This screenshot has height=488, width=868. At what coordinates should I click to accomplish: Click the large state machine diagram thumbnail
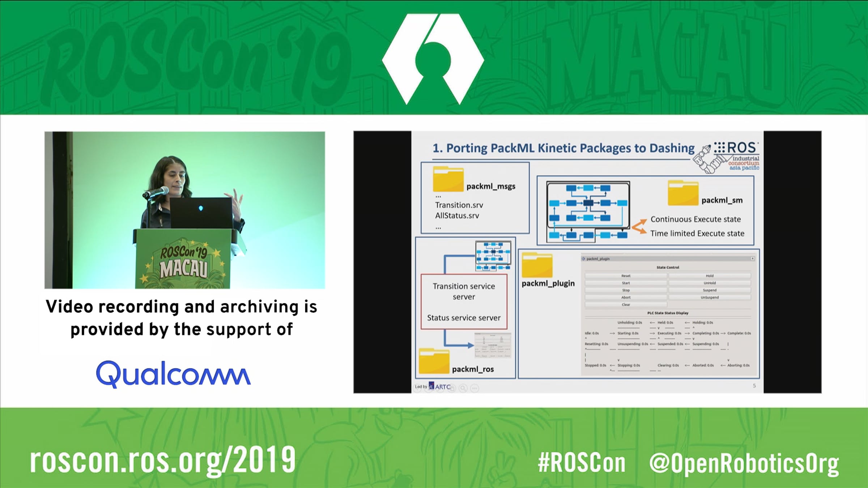[x=588, y=210]
